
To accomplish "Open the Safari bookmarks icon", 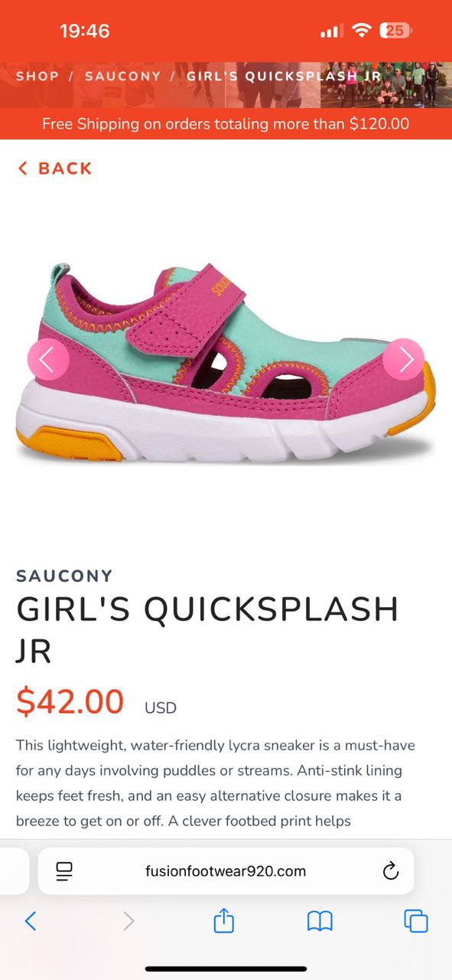I will [x=320, y=921].
